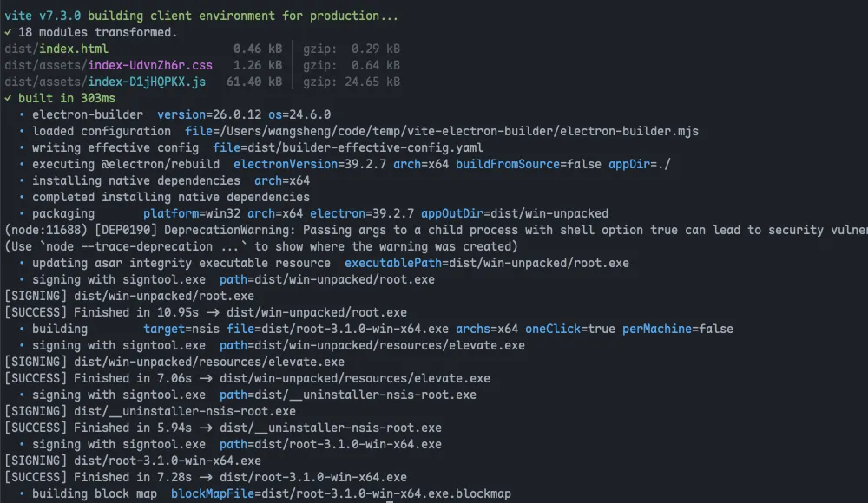The image size is (868, 503).
Task: Click the "built in 303ms" message
Action: tap(66, 99)
